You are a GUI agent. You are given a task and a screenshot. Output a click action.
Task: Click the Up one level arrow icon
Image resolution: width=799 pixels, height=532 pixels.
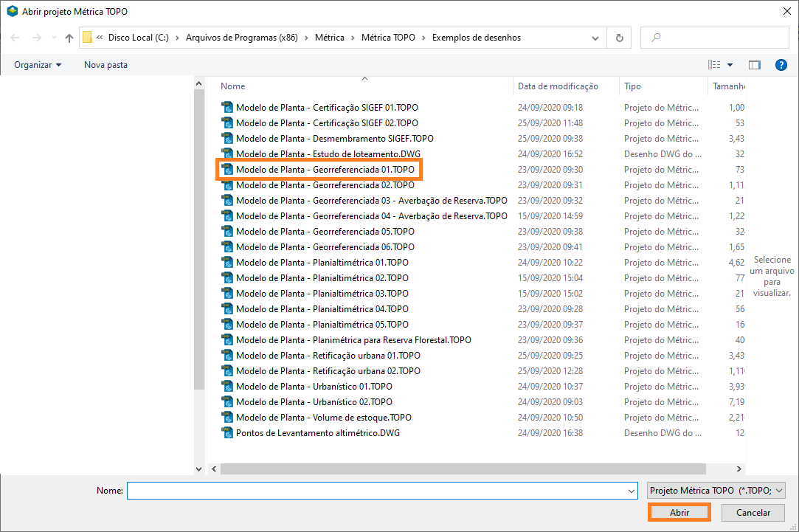[x=69, y=38]
